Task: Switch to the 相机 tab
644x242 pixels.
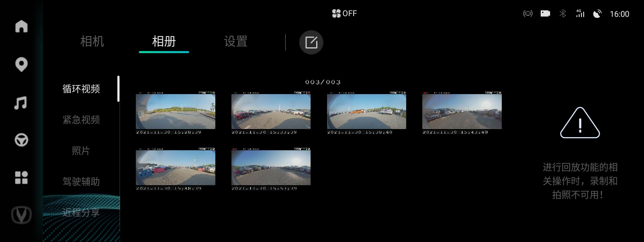Action: coord(92,42)
